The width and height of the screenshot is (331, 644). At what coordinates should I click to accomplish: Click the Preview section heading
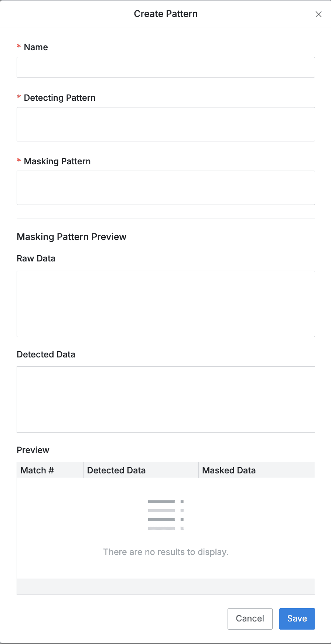tap(33, 450)
